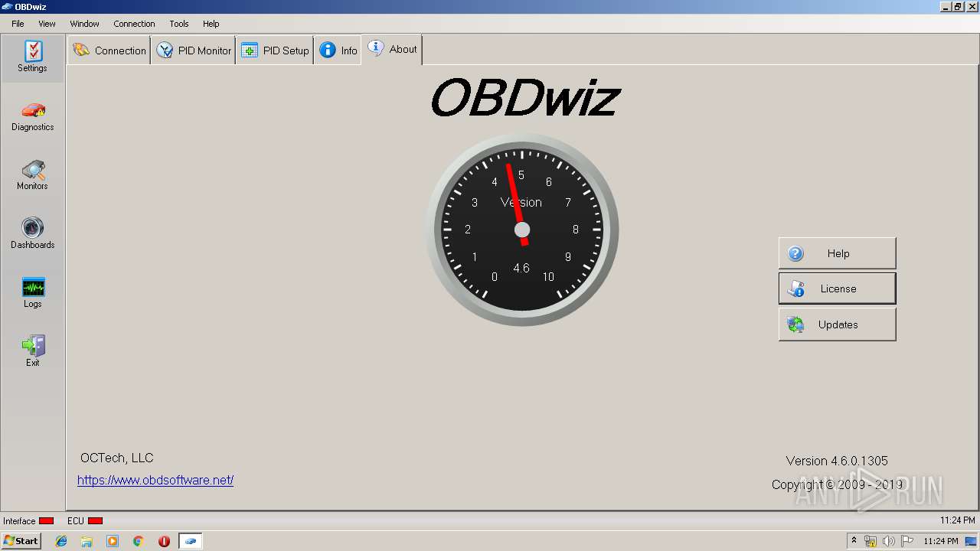Open Opera browser taskbar icon
This screenshot has height=551, width=980.
[164, 541]
